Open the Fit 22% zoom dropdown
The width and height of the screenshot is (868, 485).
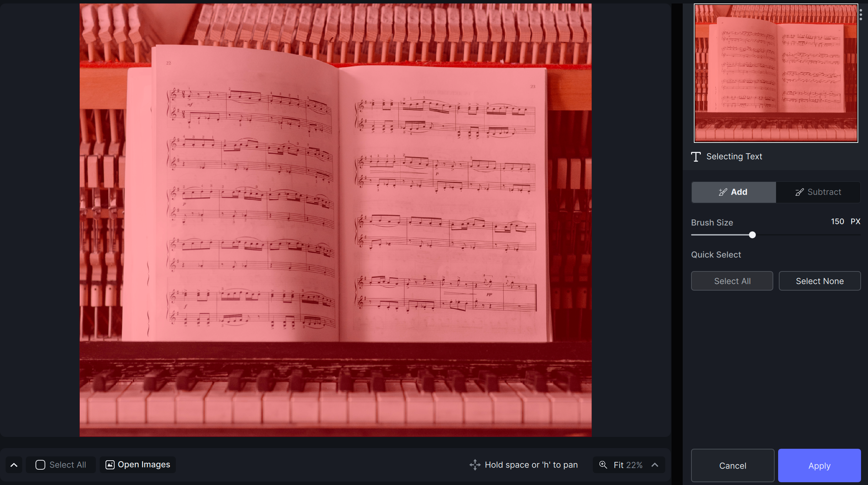(628, 465)
